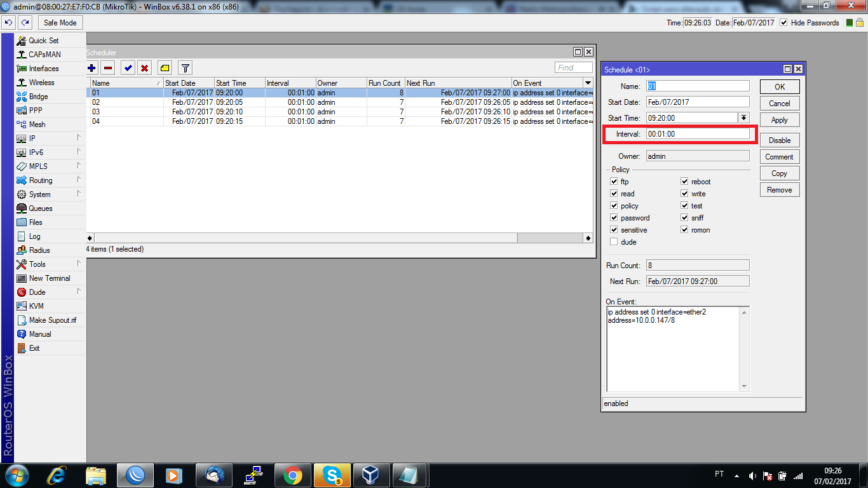Click the yellow comment icon in Scheduler toolbar
Image resolution: width=868 pixels, height=488 pixels.
165,68
